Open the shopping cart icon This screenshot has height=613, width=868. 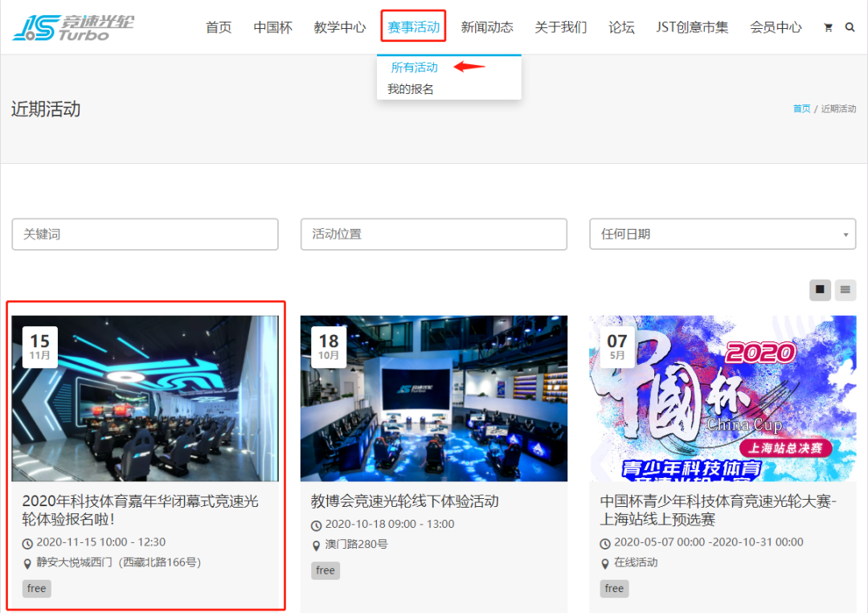(828, 27)
